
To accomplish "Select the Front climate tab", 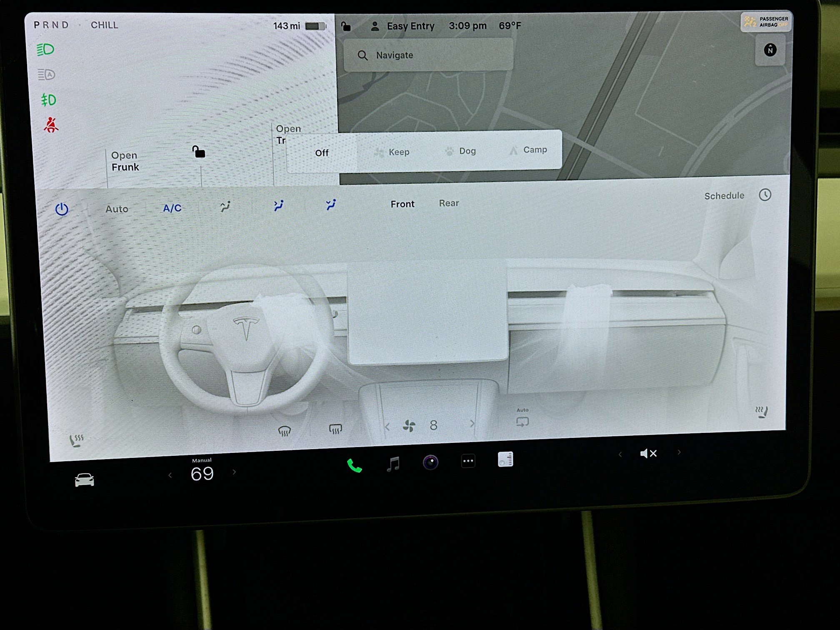I will [x=402, y=204].
